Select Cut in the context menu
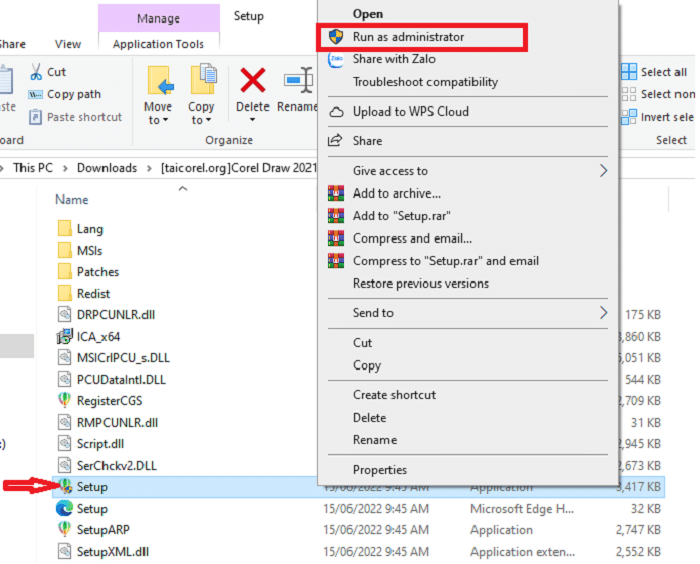This screenshot has height=564, width=700. [362, 343]
